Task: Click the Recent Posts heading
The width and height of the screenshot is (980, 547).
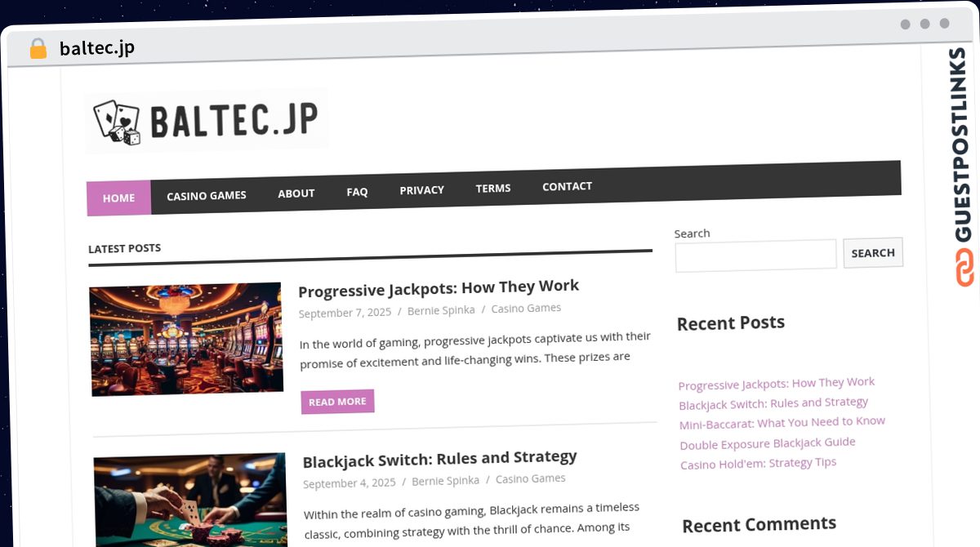Action: coord(731,322)
